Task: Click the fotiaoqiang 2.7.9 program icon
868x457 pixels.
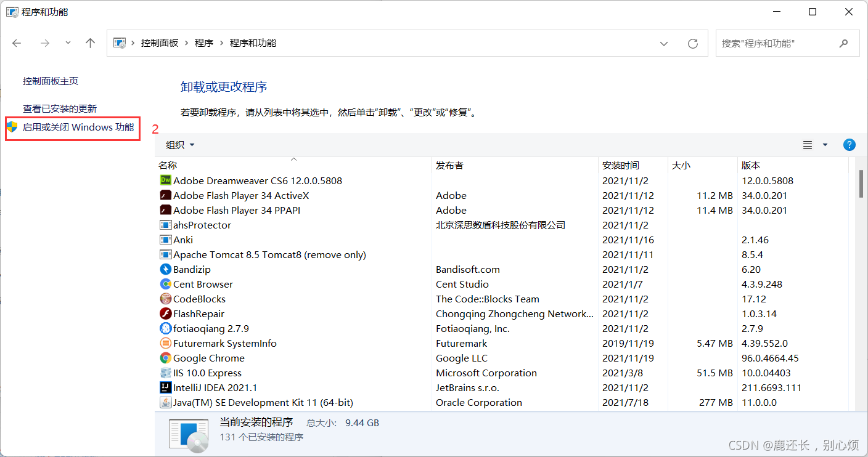Action: tap(165, 328)
